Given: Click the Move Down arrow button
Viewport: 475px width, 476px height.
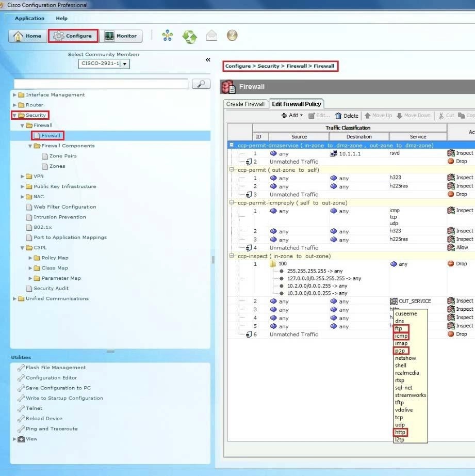Looking at the screenshot, I should coord(414,116).
